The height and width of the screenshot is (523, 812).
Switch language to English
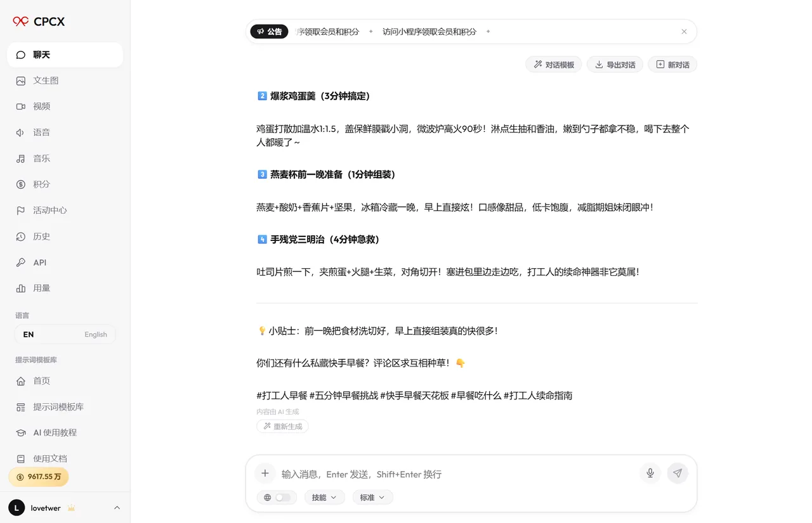coord(65,334)
